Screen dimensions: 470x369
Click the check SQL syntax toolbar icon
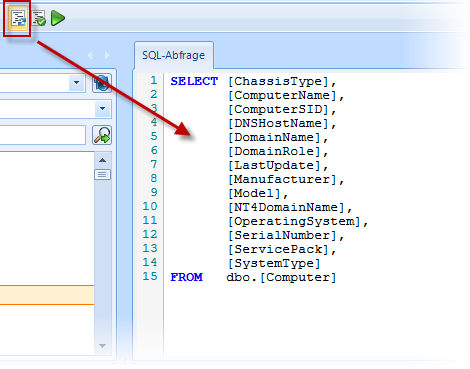pyautogui.click(x=39, y=18)
